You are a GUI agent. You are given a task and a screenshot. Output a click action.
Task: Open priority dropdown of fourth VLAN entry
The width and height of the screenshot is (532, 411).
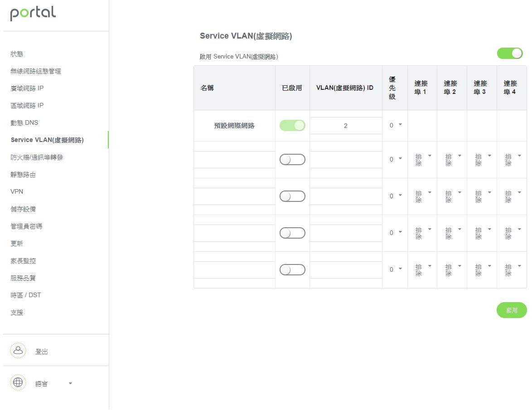coord(395,233)
